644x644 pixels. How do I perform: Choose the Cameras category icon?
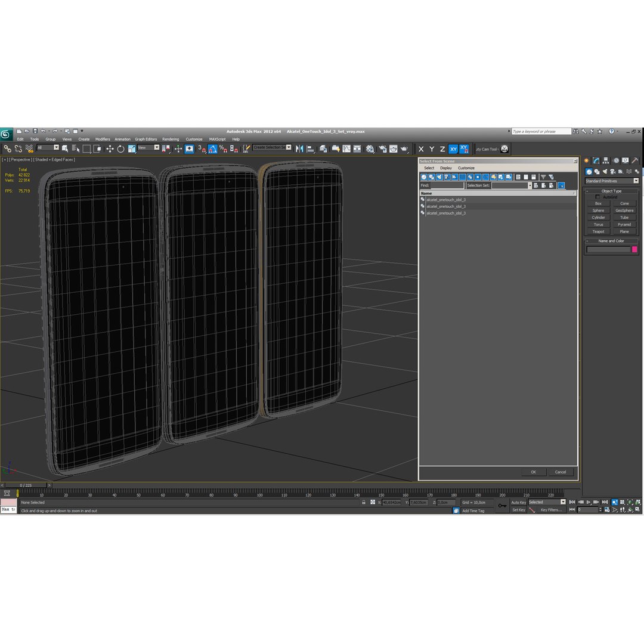[613, 172]
